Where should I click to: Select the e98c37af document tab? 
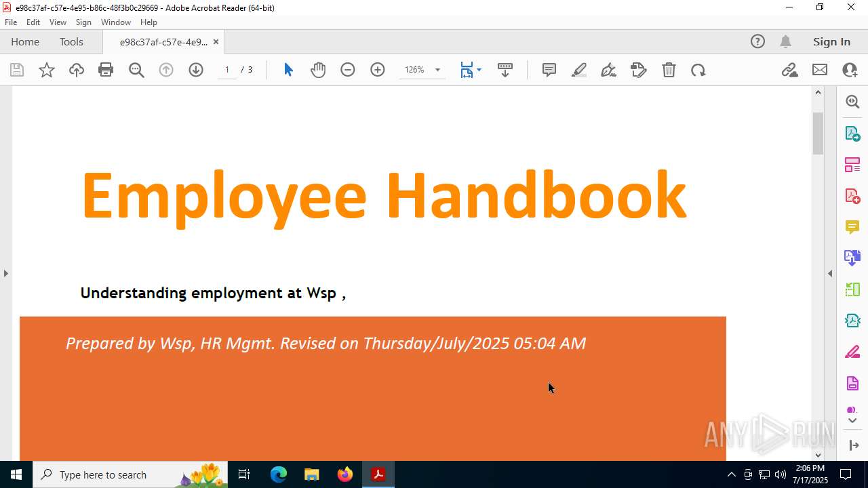163,42
